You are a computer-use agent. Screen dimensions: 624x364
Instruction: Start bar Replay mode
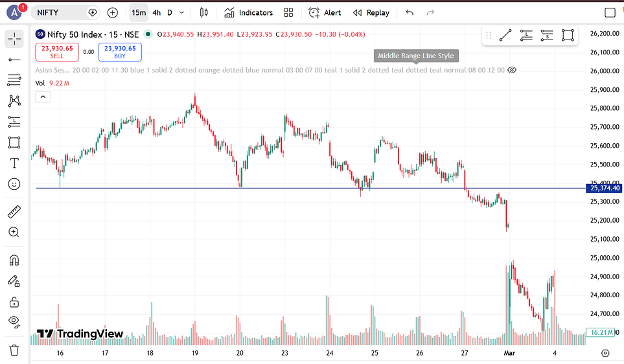pyautogui.click(x=371, y=13)
